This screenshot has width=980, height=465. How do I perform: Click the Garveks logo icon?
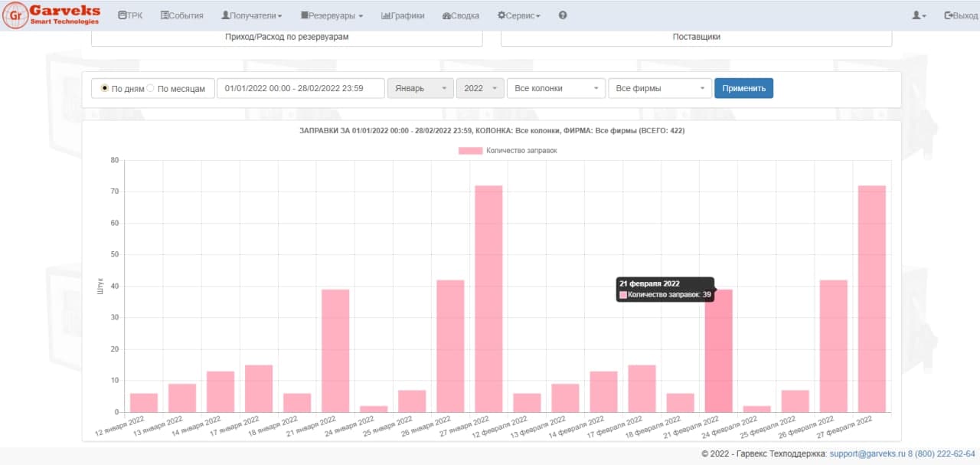click(x=15, y=15)
